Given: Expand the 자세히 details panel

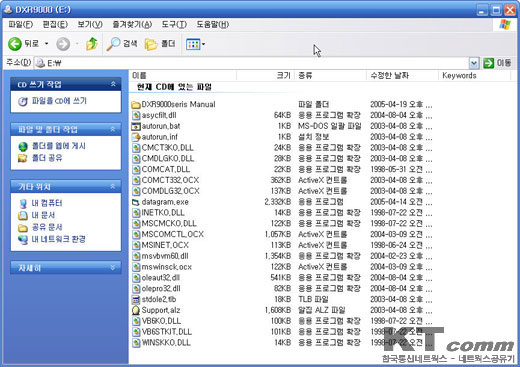Looking at the screenshot, I should 113,268.
